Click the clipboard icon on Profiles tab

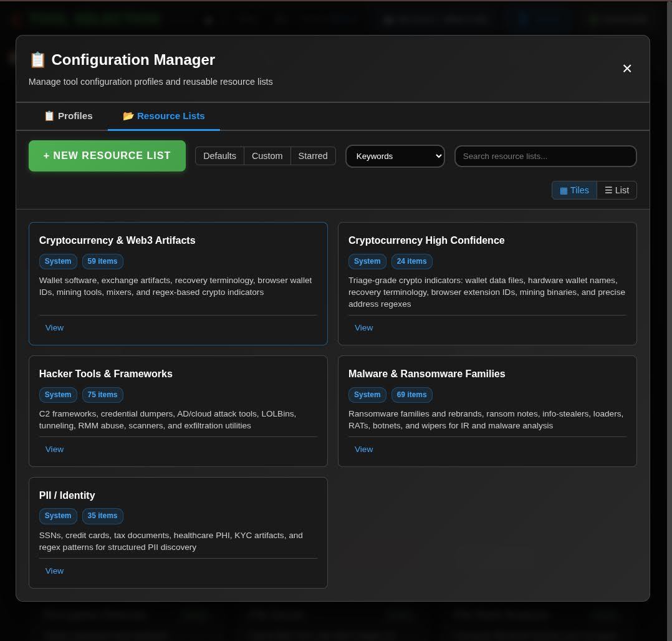pyautogui.click(x=49, y=116)
